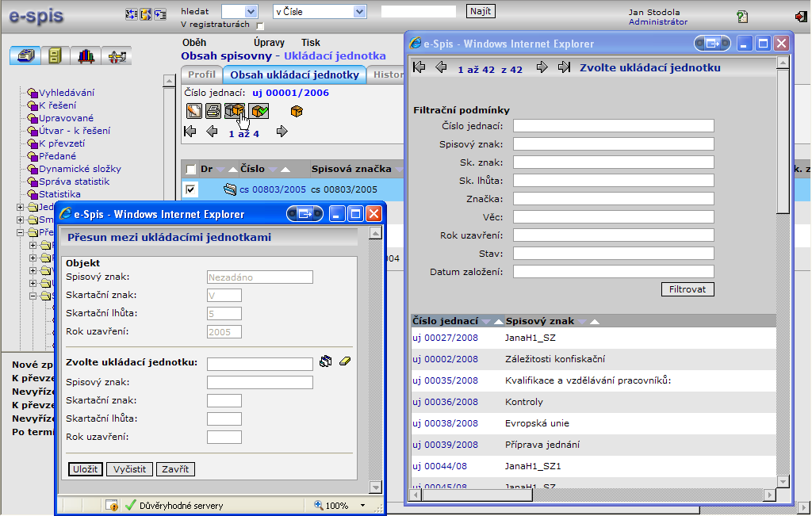Jump to first page in Zvolte ukládací jednotku window
The image size is (812, 516).
[x=419, y=67]
